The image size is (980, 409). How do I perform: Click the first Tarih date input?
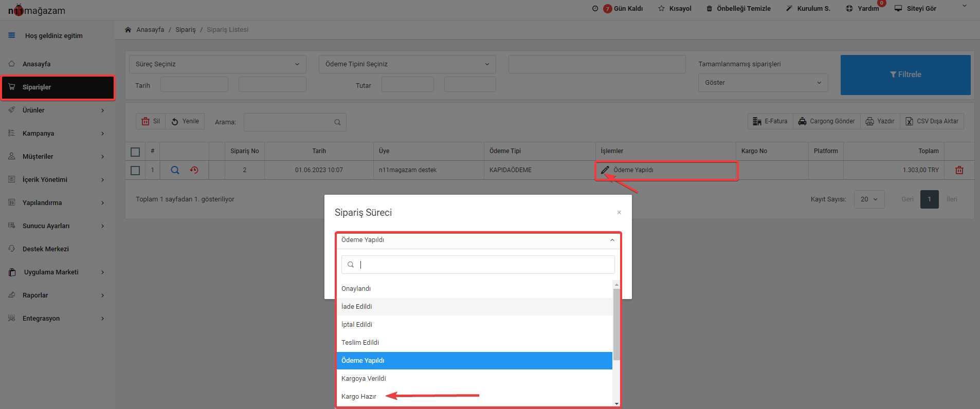(x=194, y=85)
